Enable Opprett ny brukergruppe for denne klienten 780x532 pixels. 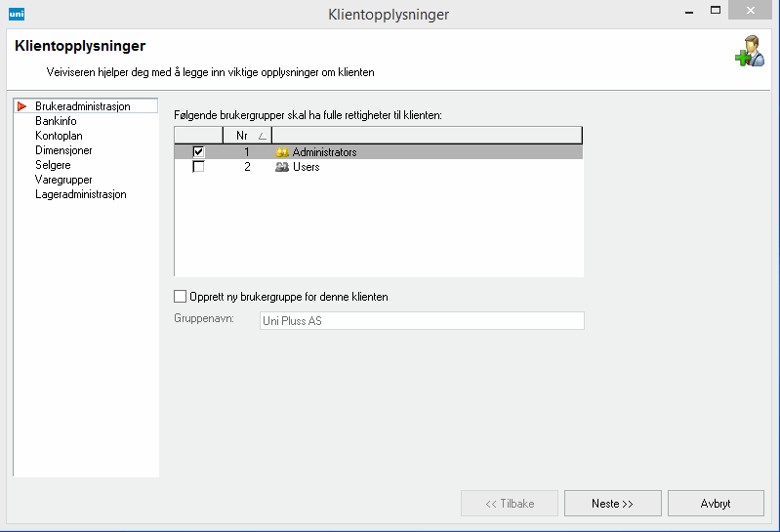coord(180,297)
